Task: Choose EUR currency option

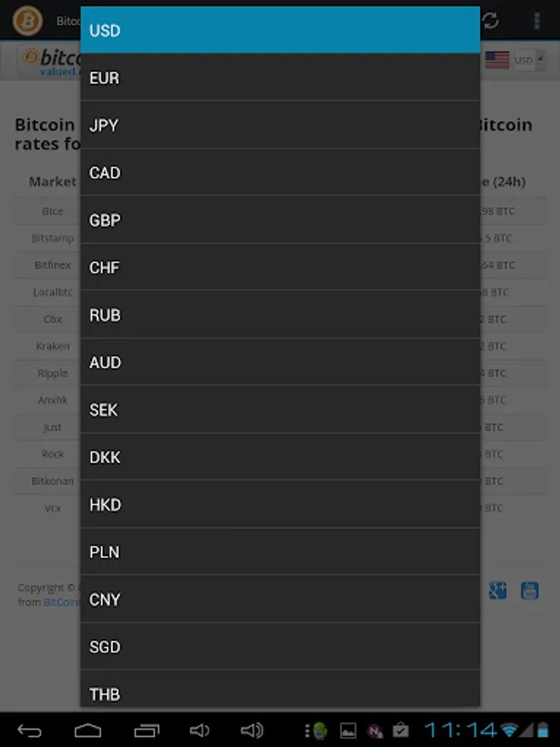Action: [280, 78]
